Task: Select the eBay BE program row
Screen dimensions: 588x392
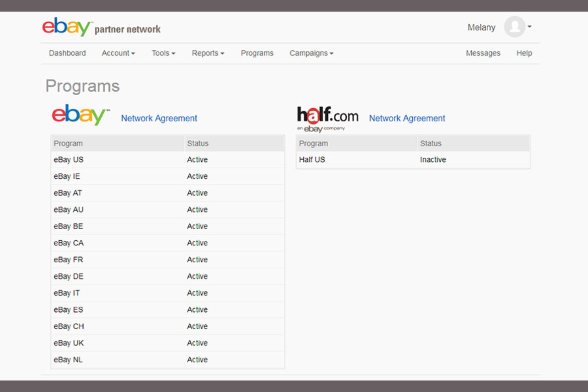Action: [168, 226]
